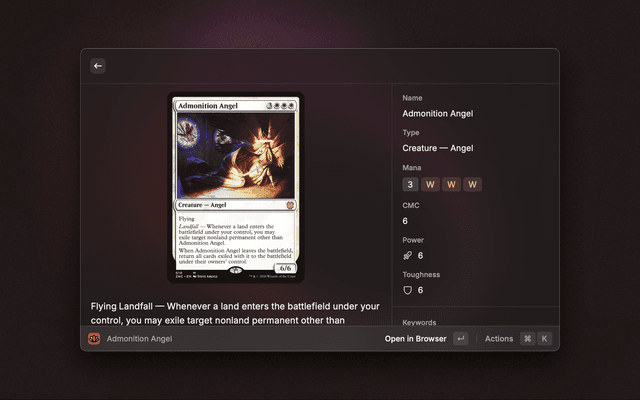
Task: Select the middle W mana tag
Action: tap(452, 184)
